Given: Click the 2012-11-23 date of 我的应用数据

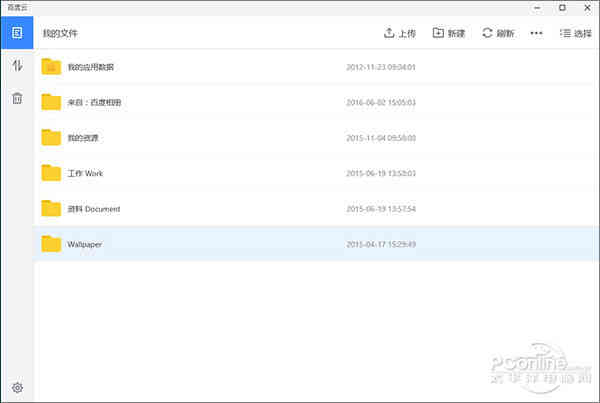Looking at the screenshot, I should (380, 67).
